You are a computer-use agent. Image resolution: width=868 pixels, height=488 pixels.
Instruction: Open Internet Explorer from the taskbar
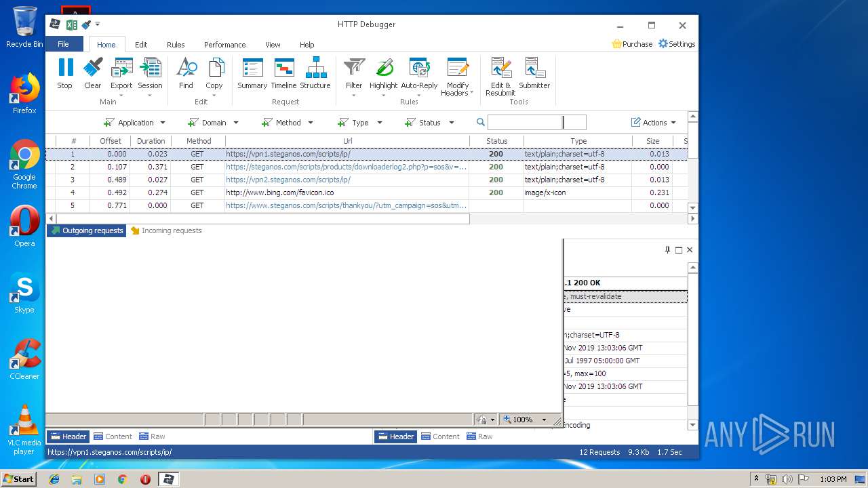click(x=54, y=479)
